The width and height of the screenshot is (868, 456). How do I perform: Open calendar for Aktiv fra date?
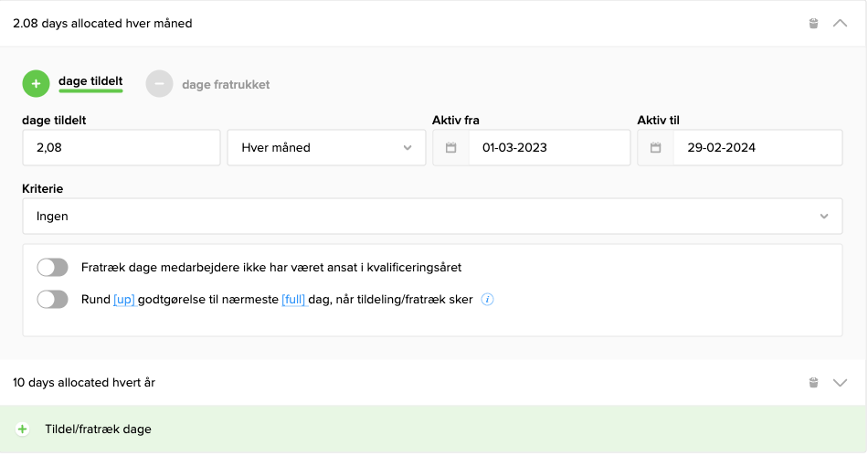point(450,148)
